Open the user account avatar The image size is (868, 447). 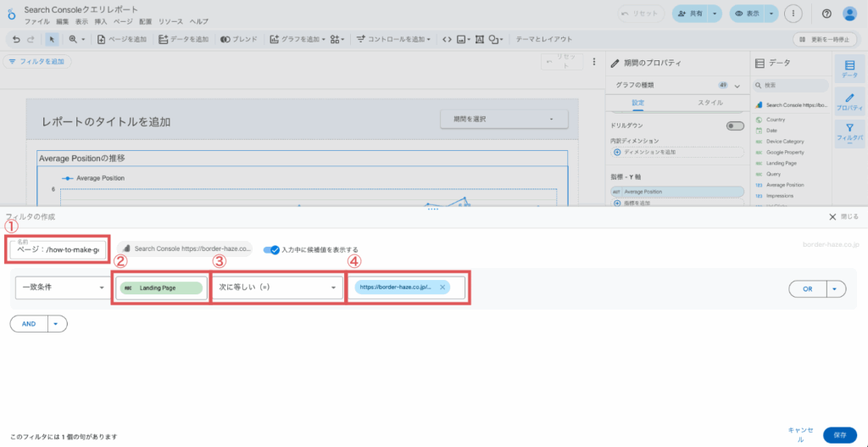(849, 14)
